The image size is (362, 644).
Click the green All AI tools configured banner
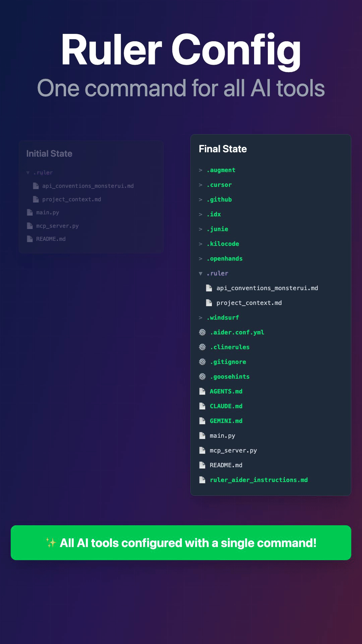181,543
